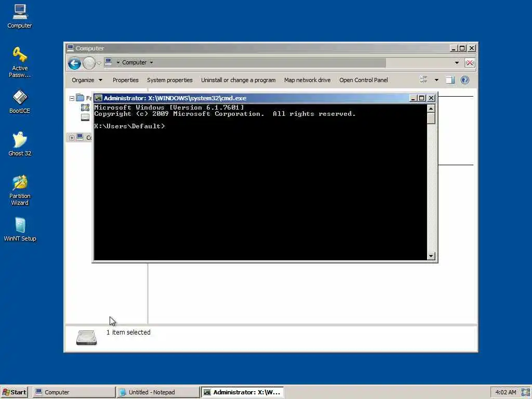Close the cmd.exe window
532x399 pixels.
point(431,98)
